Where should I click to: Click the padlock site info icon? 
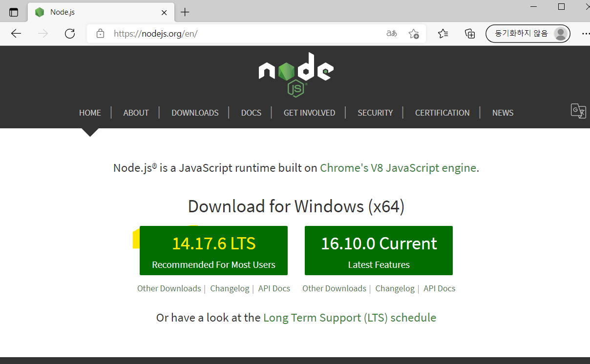click(x=100, y=34)
